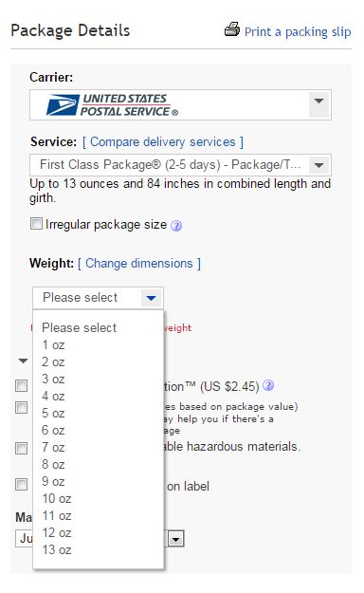Click the Compare delivery services link

[163, 142]
